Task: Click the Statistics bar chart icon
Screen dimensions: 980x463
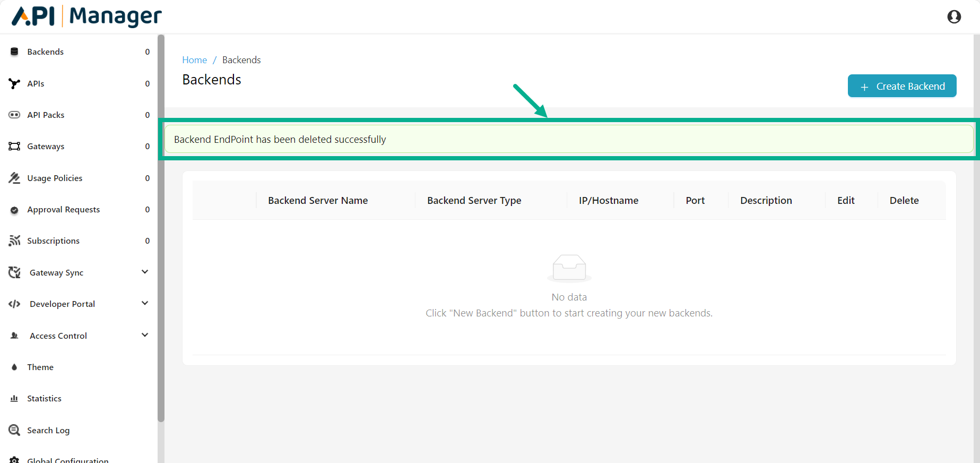Action: point(14,398)
